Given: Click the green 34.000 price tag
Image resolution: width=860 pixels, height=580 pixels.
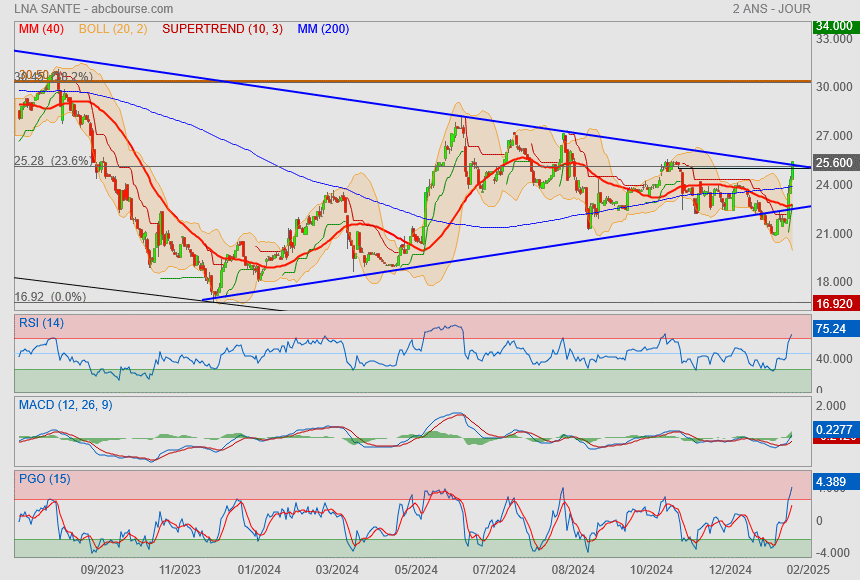Looking at the screenshot, I should click(x=834, y=26).
